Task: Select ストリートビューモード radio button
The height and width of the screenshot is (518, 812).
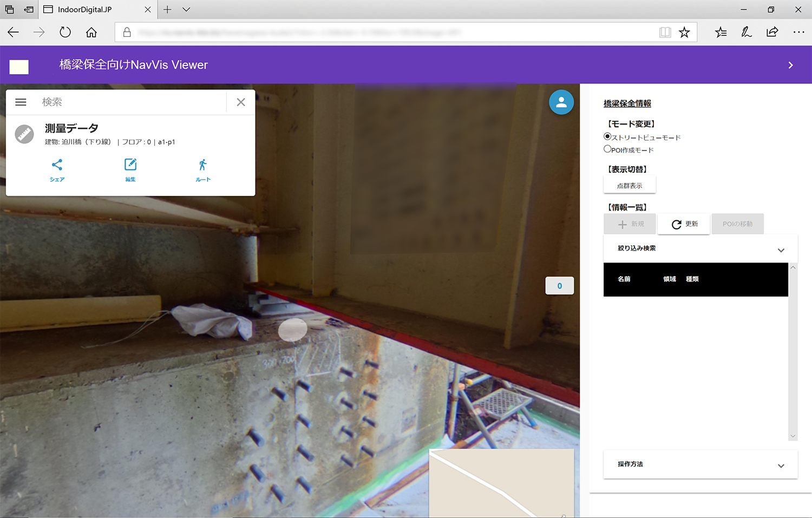Action: pos(607,136)
